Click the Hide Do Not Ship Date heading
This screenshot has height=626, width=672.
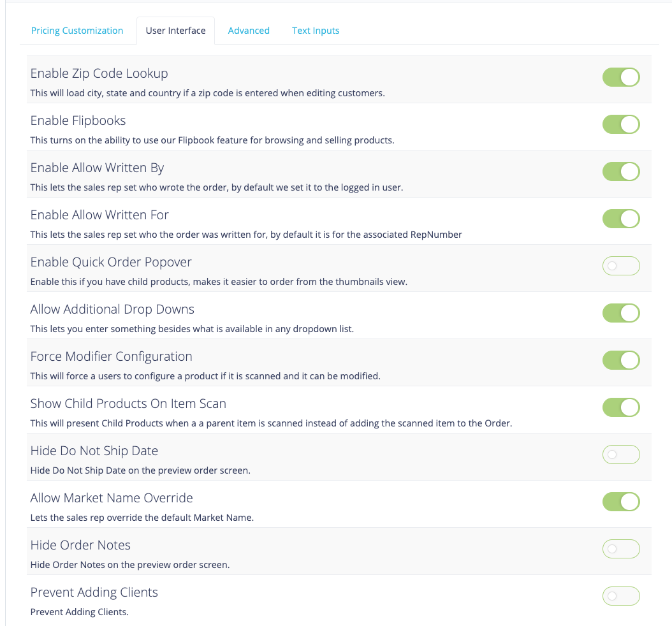click(94, 451)
